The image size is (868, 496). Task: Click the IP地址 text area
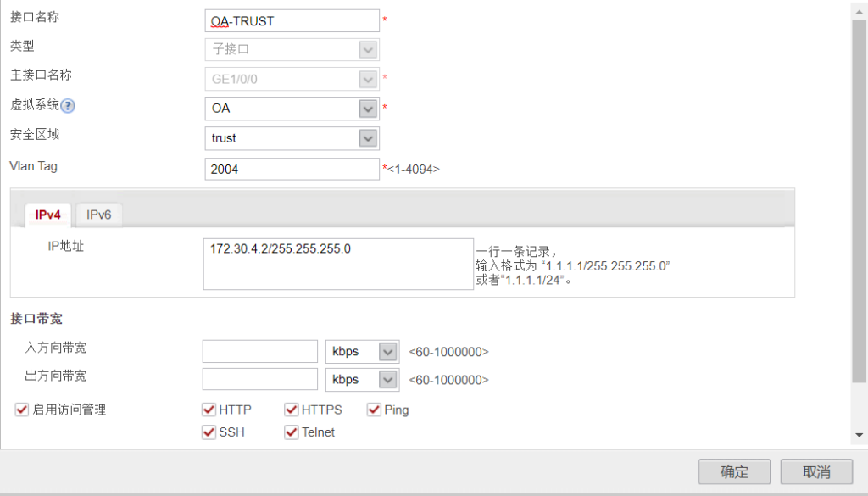(337, 264)
